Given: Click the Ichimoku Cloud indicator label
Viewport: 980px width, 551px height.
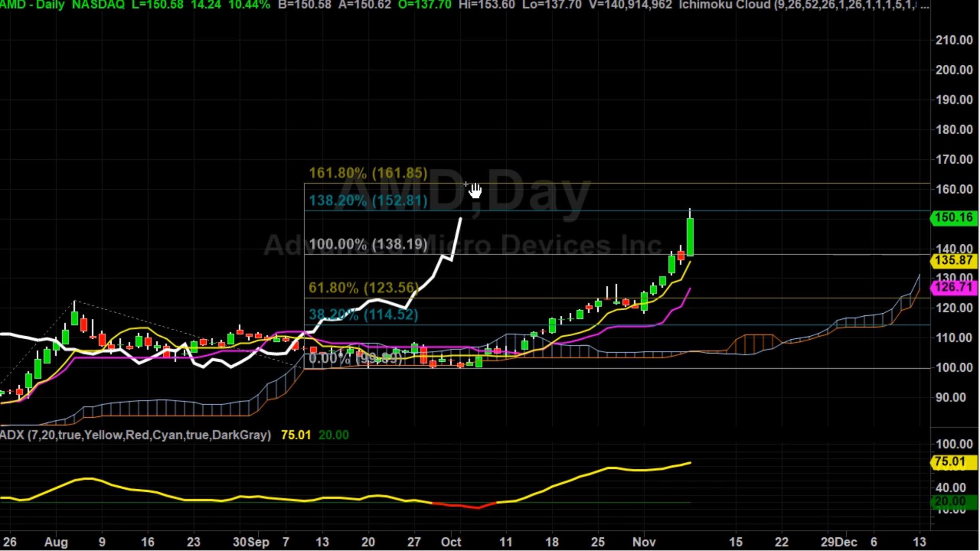Looking at the screenshot, I should point(803,5).
